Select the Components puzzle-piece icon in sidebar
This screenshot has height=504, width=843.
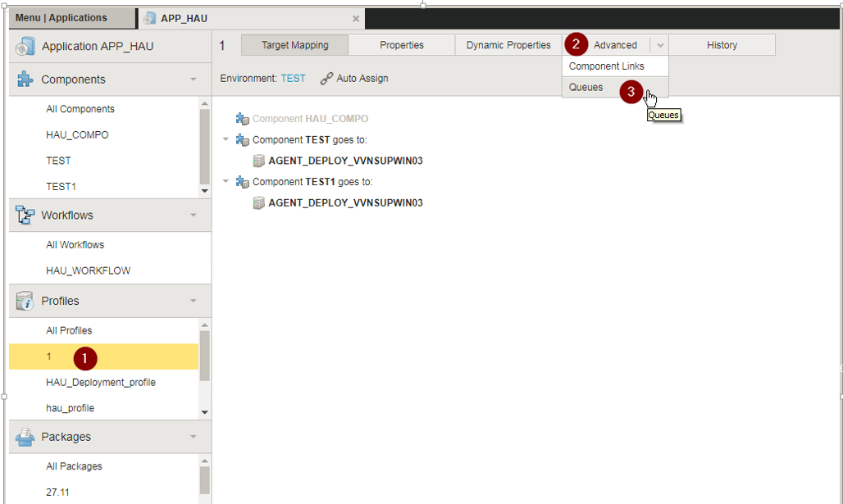click(25, 79)
